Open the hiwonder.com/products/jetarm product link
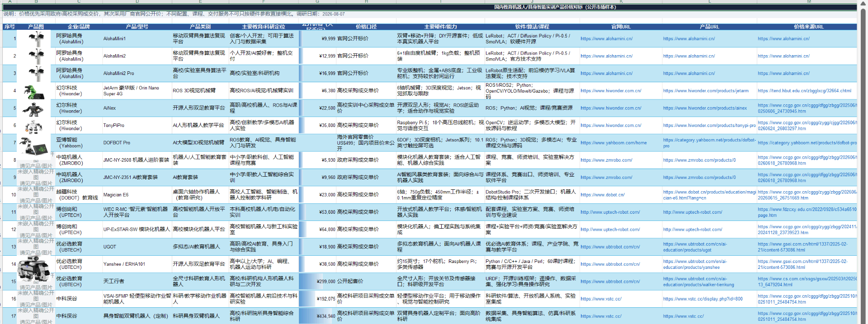Screen dimensions: 868x324 pyautogui.click(x=706, y=91)
